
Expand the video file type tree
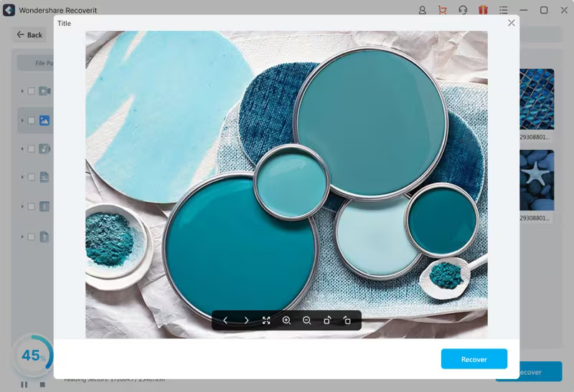click(x=22, y=91)
